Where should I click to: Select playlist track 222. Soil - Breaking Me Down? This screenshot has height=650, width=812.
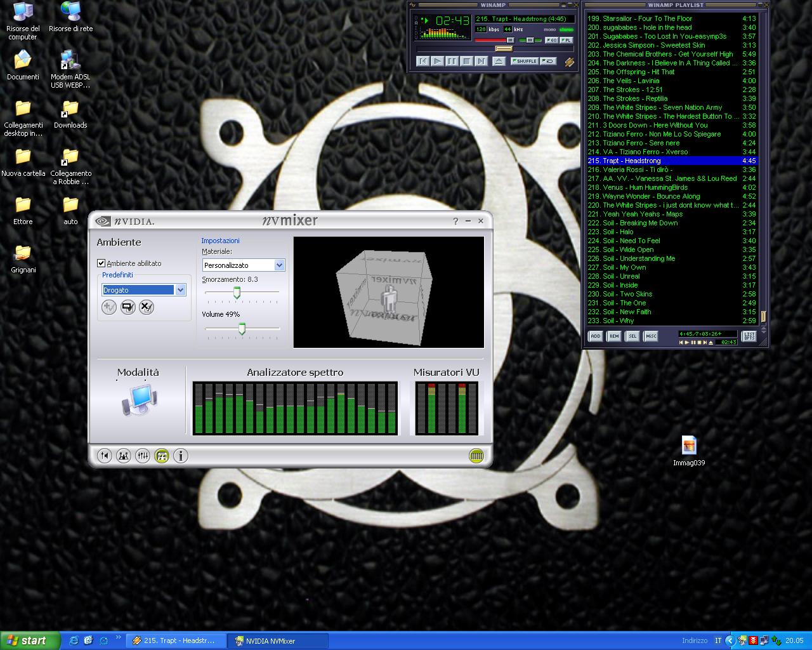tap(671, 223)
